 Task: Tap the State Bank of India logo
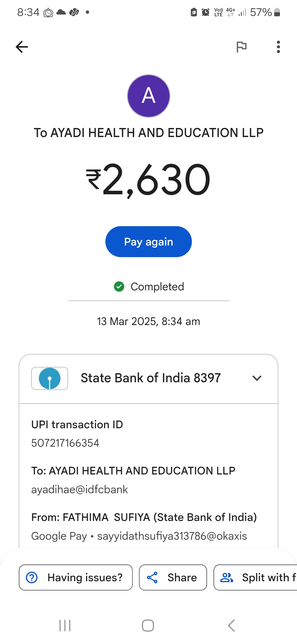click(50, 378)
